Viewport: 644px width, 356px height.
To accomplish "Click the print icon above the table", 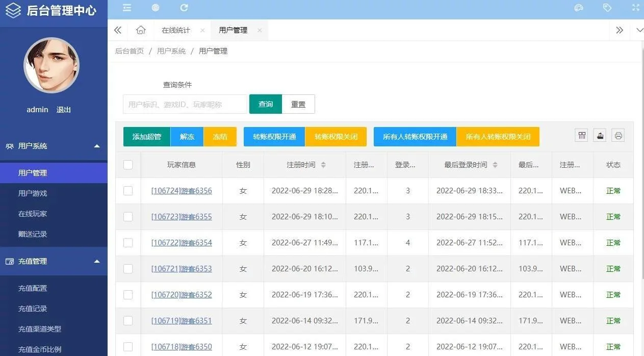I will click(618, 135).
